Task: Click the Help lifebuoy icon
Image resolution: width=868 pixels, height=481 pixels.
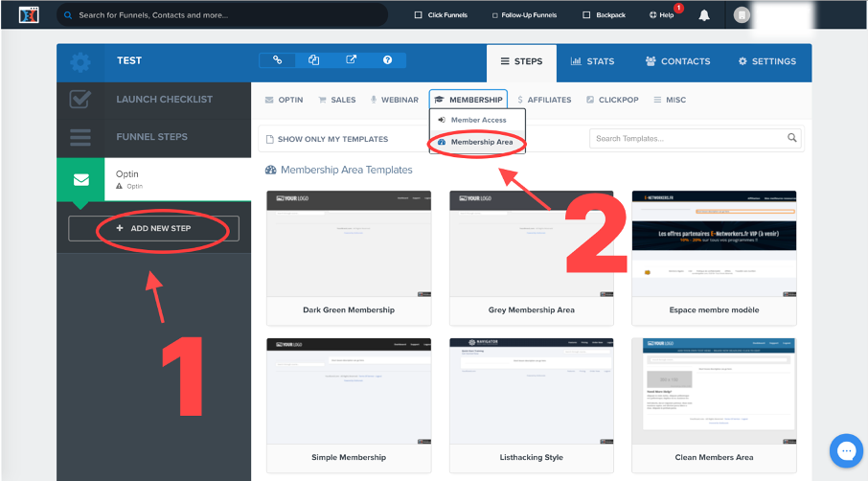Action: 652,15
